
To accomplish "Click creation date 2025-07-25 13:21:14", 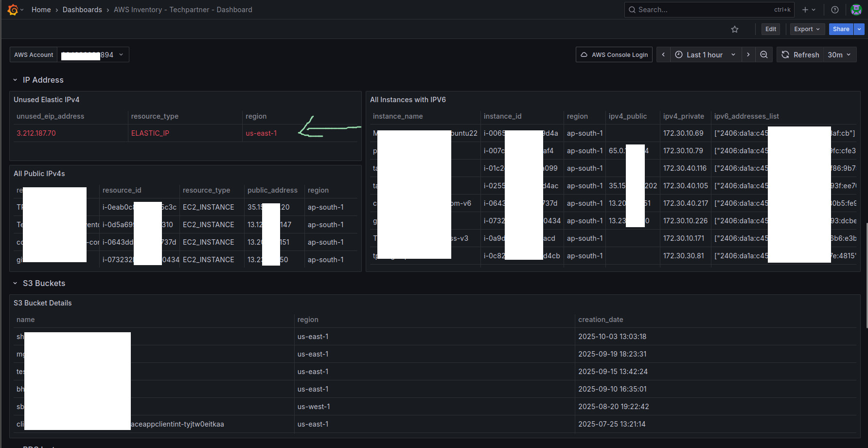I will (612, 424).
